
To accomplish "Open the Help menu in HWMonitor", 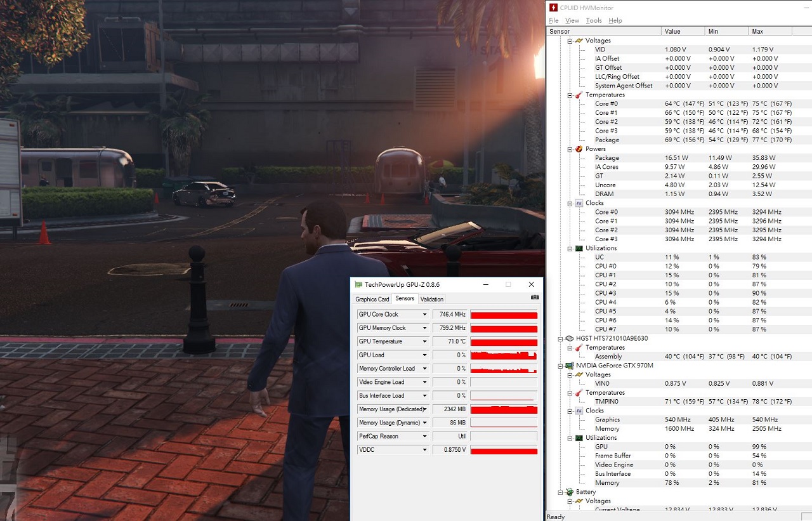I will (615, 20).
